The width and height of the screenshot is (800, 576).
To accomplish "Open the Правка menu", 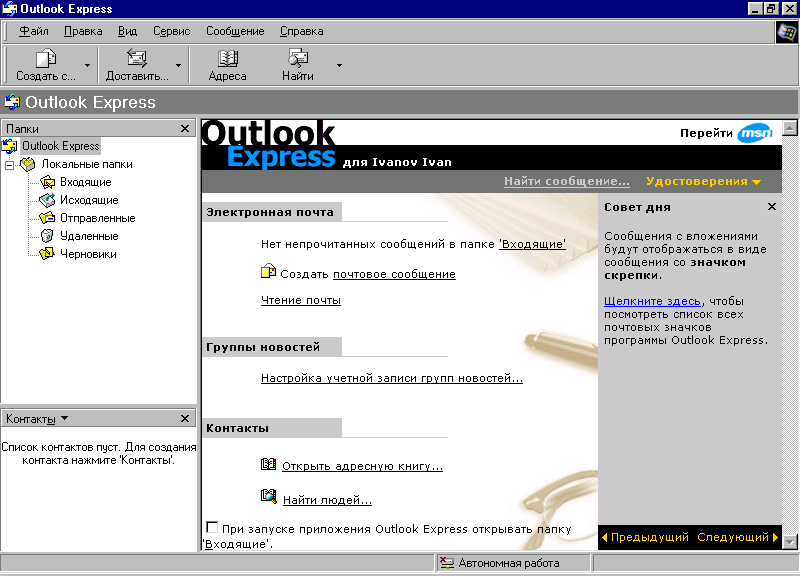I will pyautogui.click(x=83, y=31).
